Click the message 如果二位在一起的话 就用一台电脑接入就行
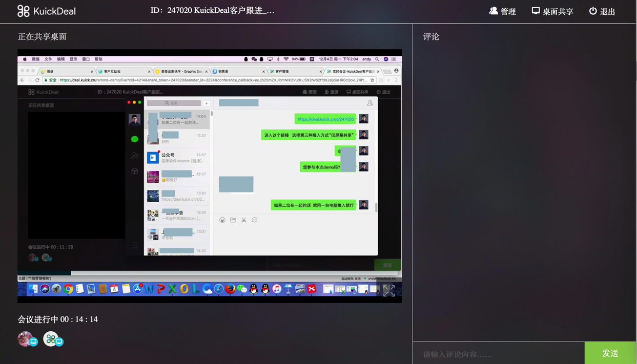The image size is (637, 364). click(314, 205)
